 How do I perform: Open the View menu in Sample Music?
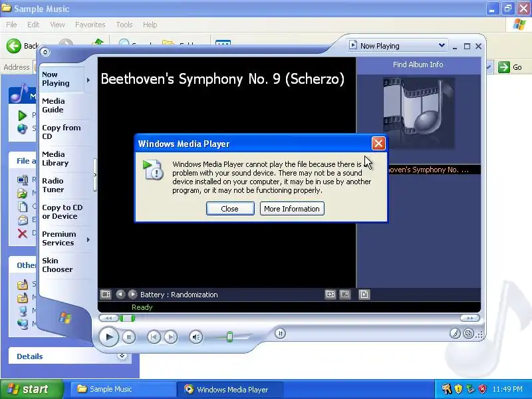pyautogui.click(x=57, y=25)
